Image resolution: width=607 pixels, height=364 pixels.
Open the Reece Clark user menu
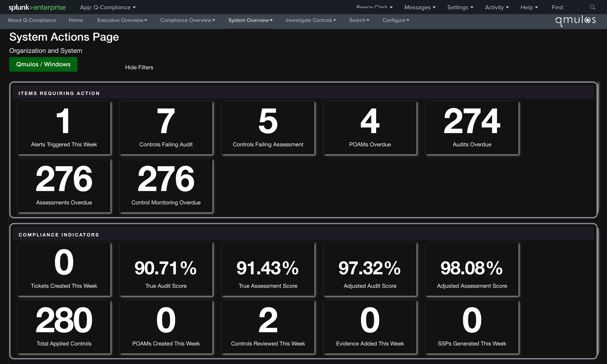point(375,7)
